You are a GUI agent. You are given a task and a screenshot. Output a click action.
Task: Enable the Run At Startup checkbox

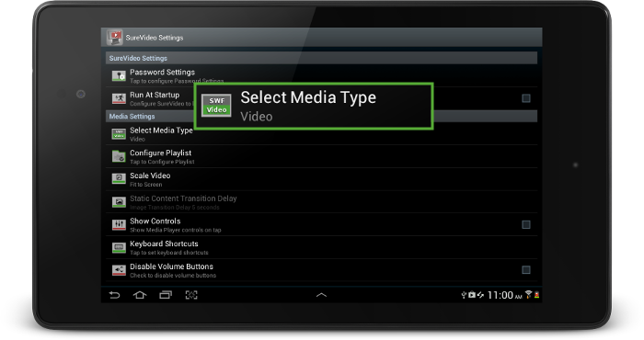(x=525, y=98)
